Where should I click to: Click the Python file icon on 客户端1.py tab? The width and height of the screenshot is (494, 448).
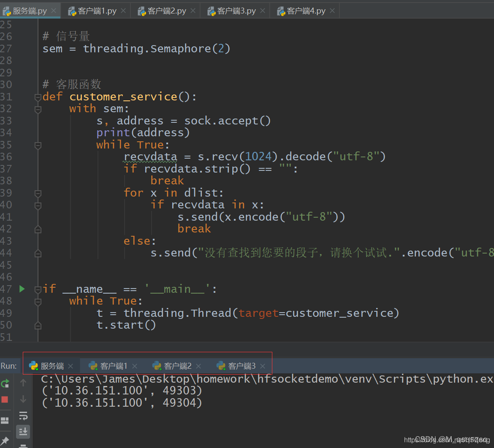coord(72,11)
